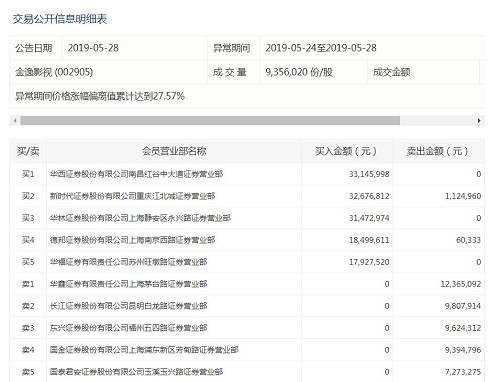500x382 pixels.
Task: Select the 卖4 row label
Action: (x=28, y=350)
